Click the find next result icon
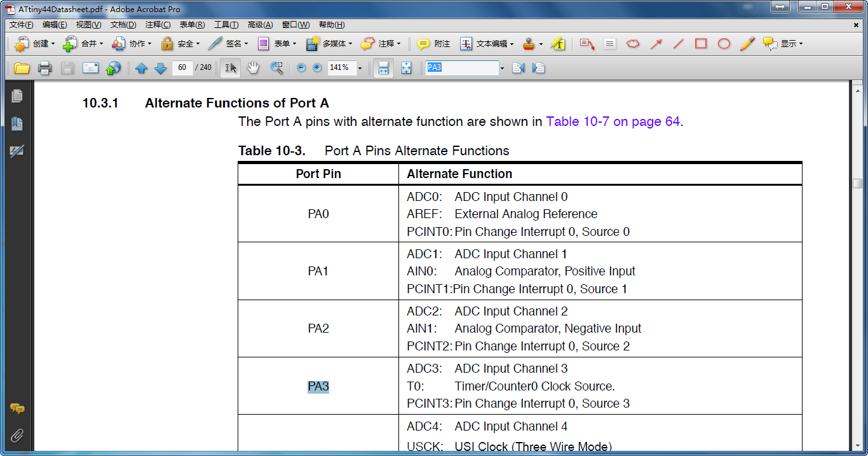868x456 pixels. 539,68
